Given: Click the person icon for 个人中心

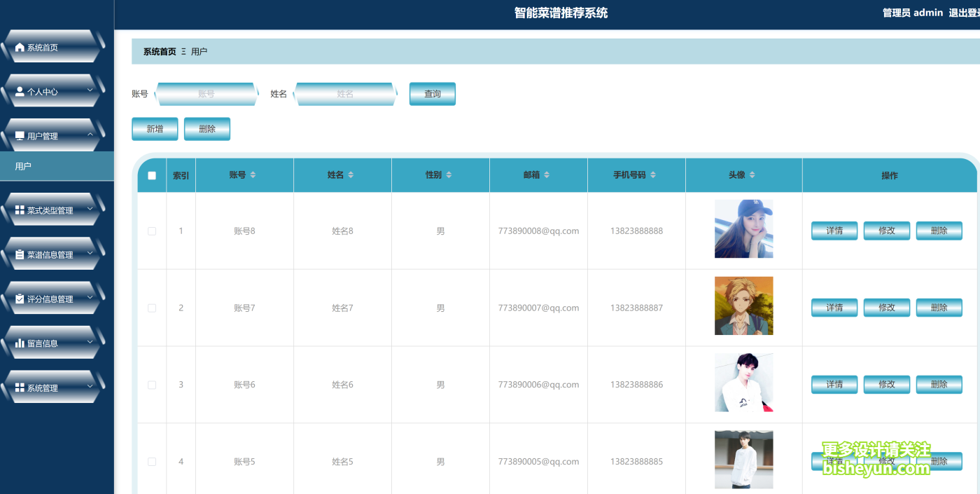Looking at the screenshot, I should point(19,91).
